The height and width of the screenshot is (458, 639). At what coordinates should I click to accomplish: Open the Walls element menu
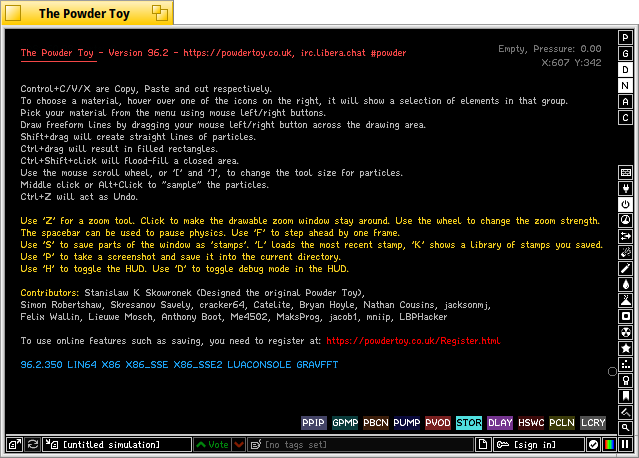click(626, 172)
